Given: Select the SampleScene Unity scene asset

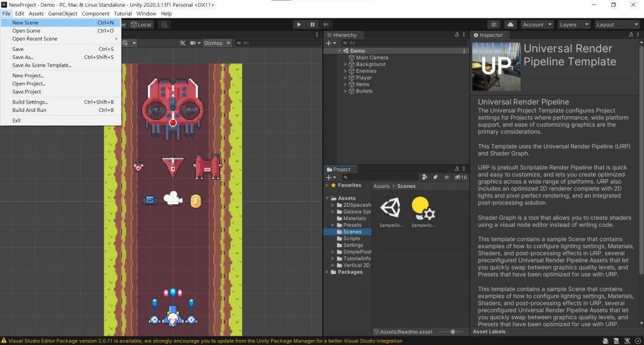Looking at the screenshot, I should 391,212.
